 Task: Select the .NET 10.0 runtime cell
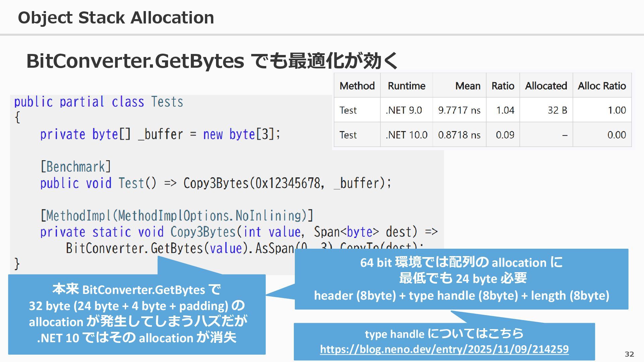[x=406, y=135]
